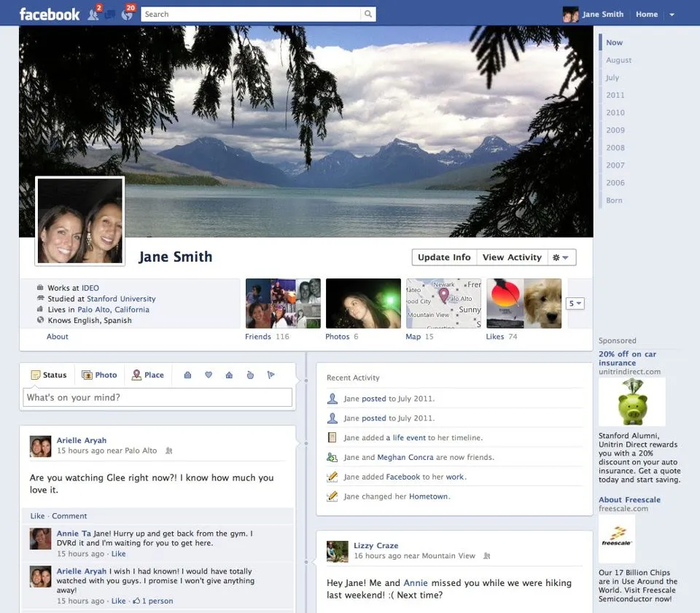Click the home life event icon
700x613 pixels.
pyautogui.click(x=228, y=374)
